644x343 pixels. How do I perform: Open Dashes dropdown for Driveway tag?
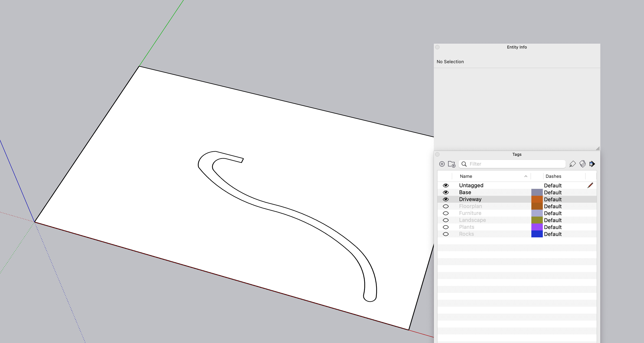[553, 199]
